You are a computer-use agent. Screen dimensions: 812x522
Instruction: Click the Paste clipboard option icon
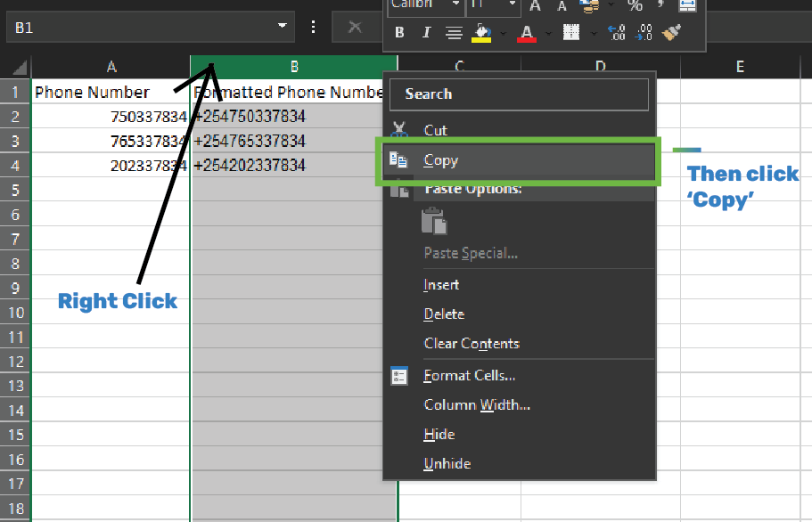pyautogui.click(x=434, y=221)
